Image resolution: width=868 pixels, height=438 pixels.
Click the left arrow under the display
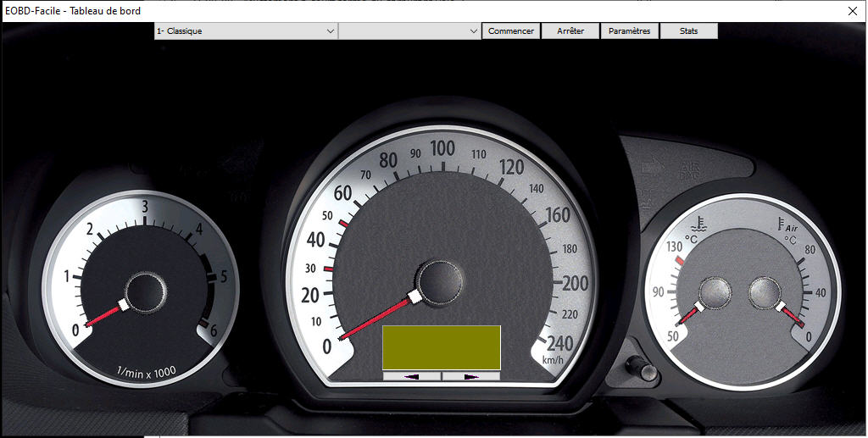(412, 376)
